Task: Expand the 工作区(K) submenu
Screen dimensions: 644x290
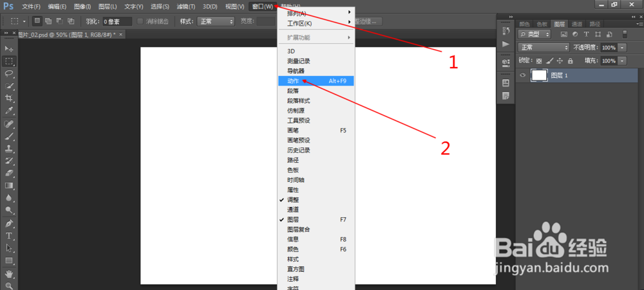Action: (x=316, y=23)
